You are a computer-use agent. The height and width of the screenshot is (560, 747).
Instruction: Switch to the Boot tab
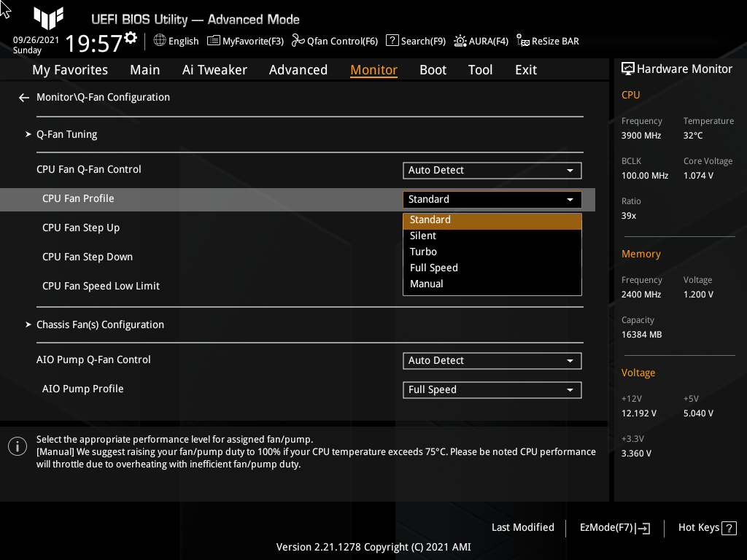click(433, 70)
